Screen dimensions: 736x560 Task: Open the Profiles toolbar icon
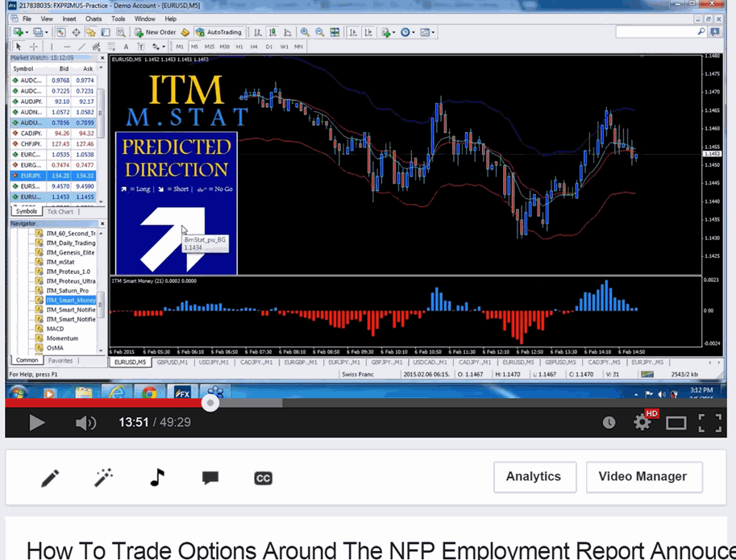(40, 32)
